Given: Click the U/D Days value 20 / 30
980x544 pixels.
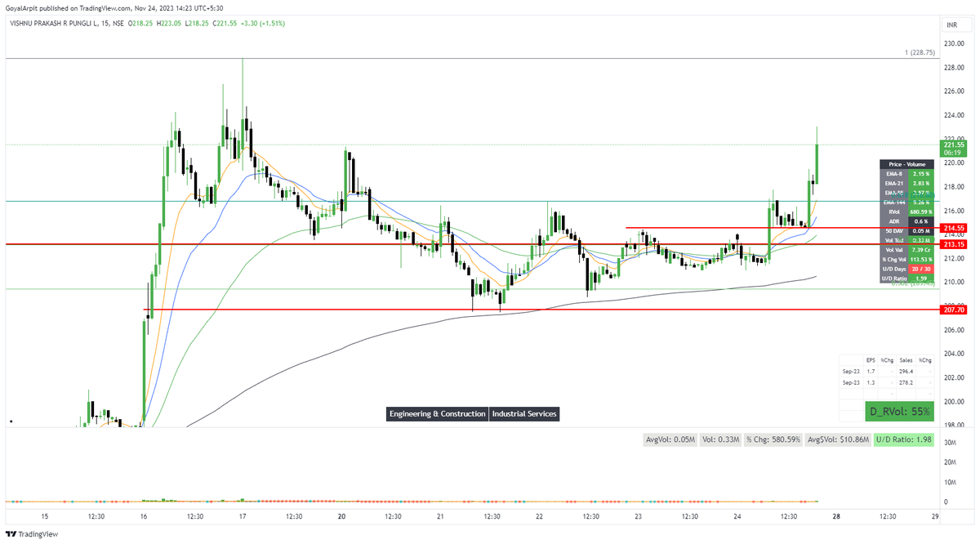Looking at the screenshot, I should click(920, 269).
